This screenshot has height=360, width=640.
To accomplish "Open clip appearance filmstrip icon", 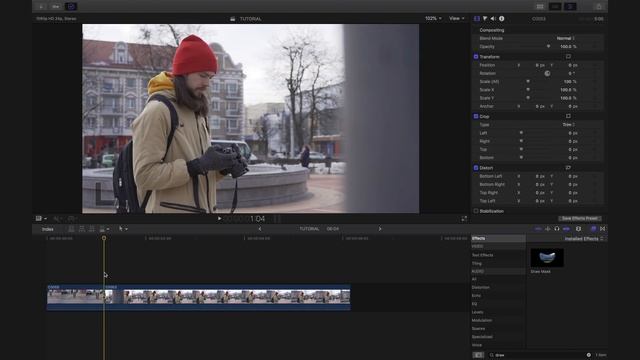I will pos(578,229).
